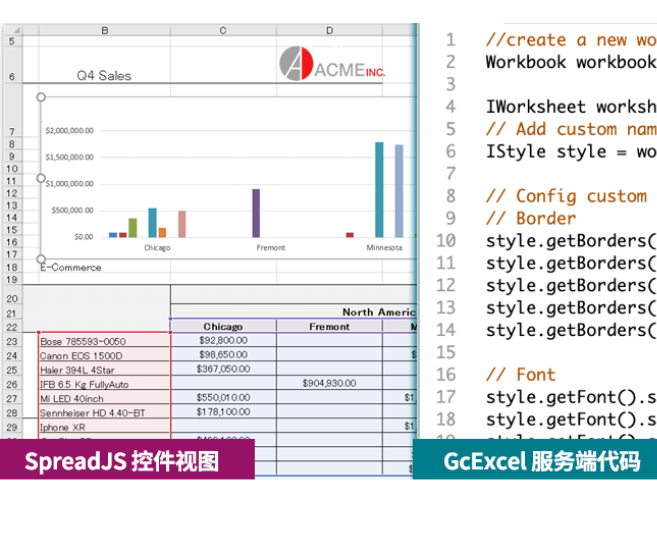The width and height of the screenshot is (657, 534).
Task: Click the green Chicago bar in chart
Action: 133,228
